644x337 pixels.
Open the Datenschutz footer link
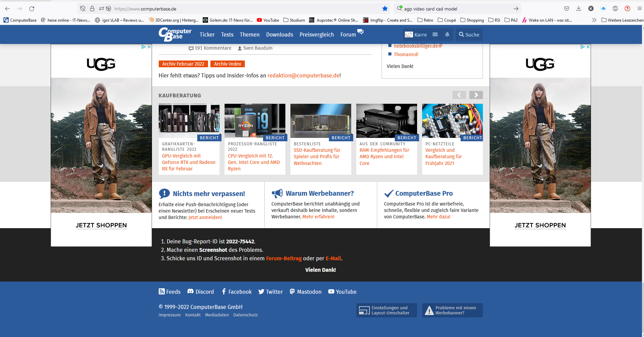246,315
